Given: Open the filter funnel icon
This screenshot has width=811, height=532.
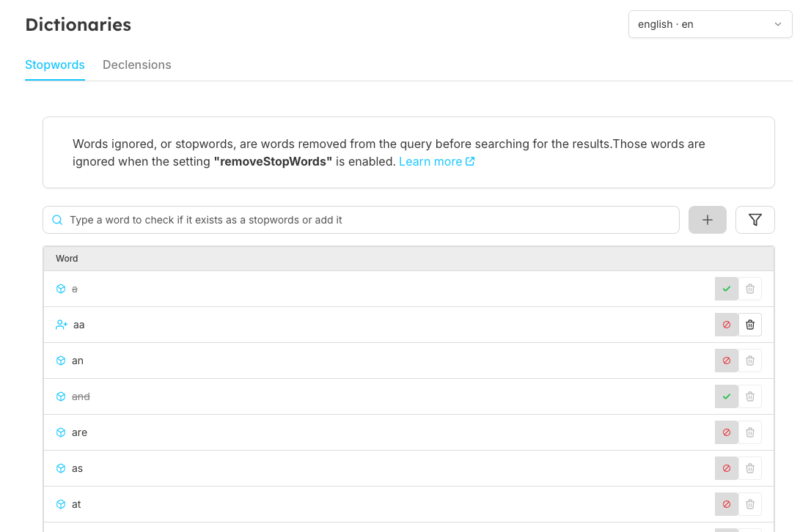Looking at the screenshot, I should click(x=755, y=219).
